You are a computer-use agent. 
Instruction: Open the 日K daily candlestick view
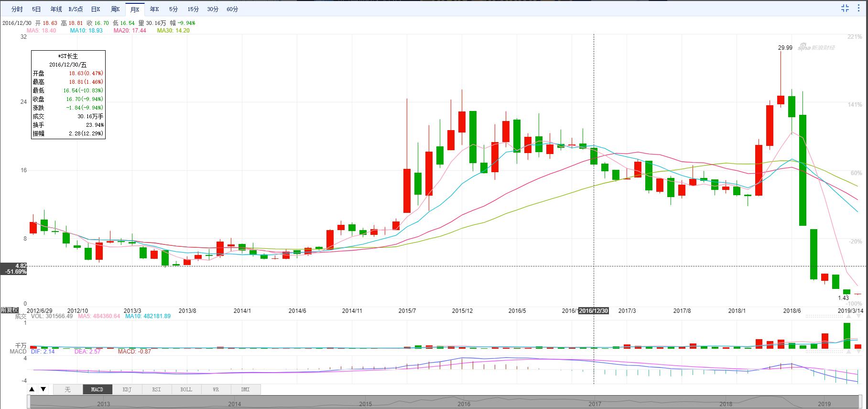coord(96,9)
